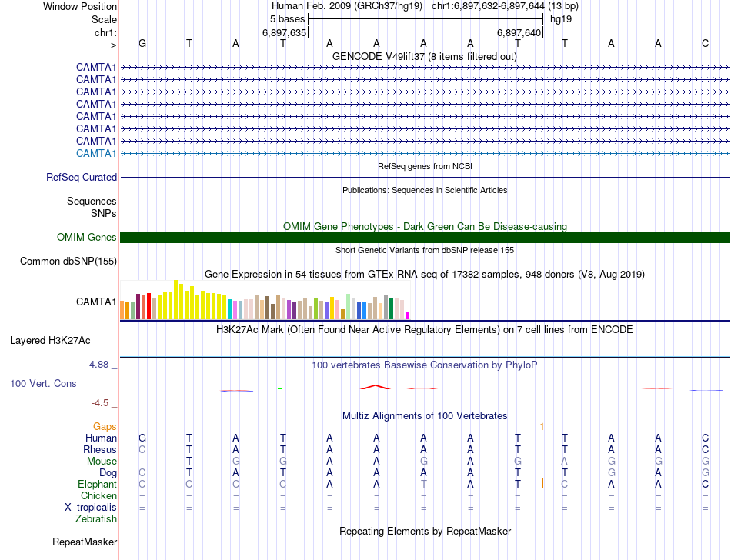Click the CAMTA1 label beside GTEx bar chart

[96, 302]
